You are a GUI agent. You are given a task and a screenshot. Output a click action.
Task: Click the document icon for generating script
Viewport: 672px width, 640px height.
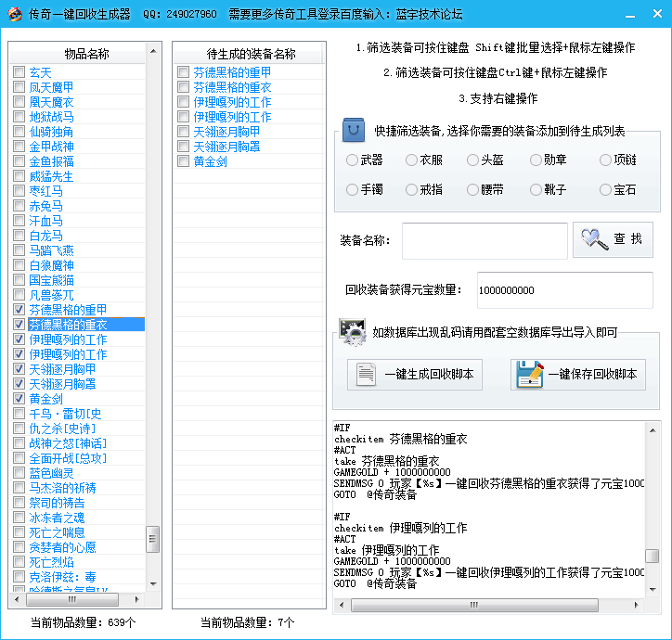(366, 374)
